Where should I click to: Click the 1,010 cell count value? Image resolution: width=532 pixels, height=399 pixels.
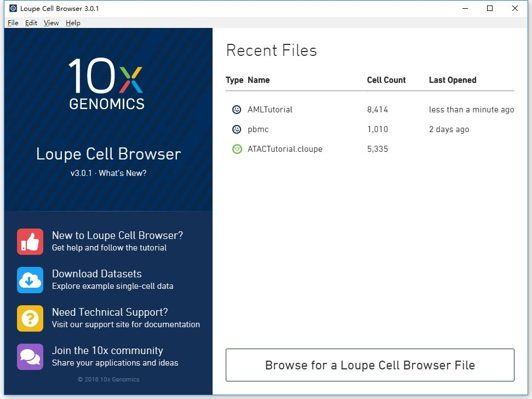point(377,129)
